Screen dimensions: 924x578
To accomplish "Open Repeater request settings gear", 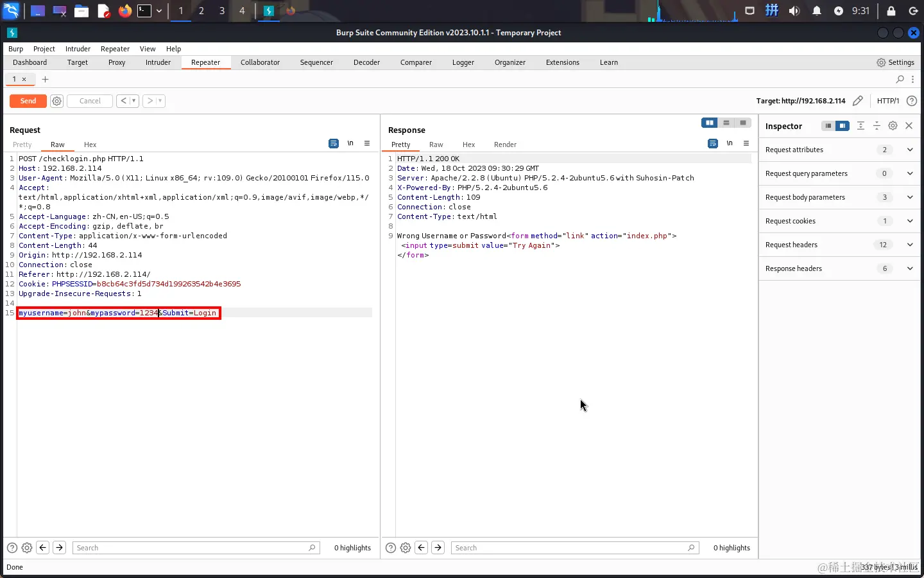I will point(56,101).
